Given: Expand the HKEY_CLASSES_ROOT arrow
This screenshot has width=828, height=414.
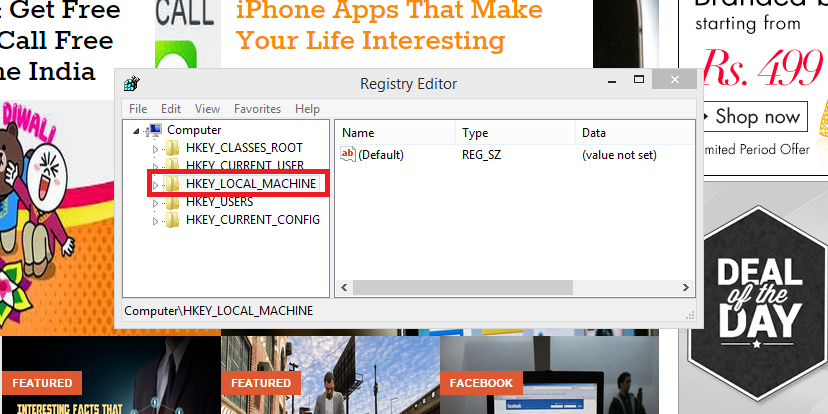Looking at the screenshot, I should [x=155, y=149].
